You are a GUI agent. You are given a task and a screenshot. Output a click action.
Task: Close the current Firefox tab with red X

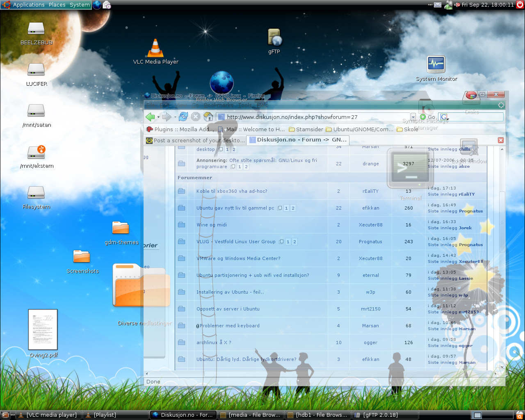[x=501, y=140]
